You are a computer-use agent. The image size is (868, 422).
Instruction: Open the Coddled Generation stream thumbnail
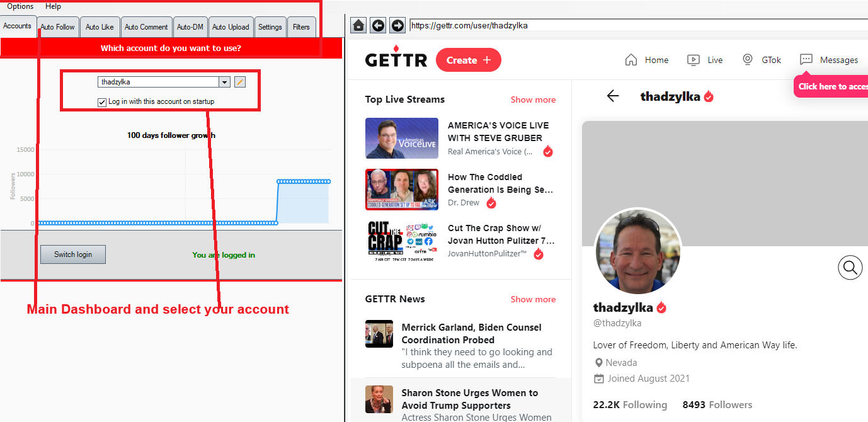(x=402, y=190)
